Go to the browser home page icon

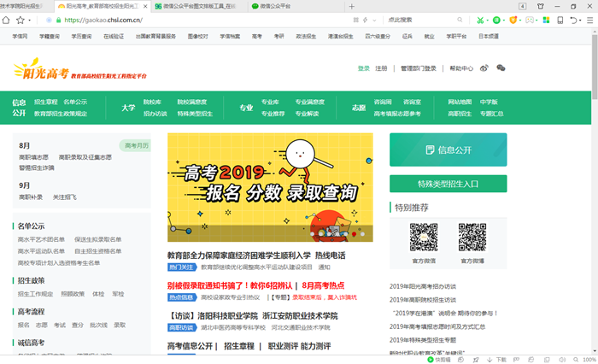6,20
